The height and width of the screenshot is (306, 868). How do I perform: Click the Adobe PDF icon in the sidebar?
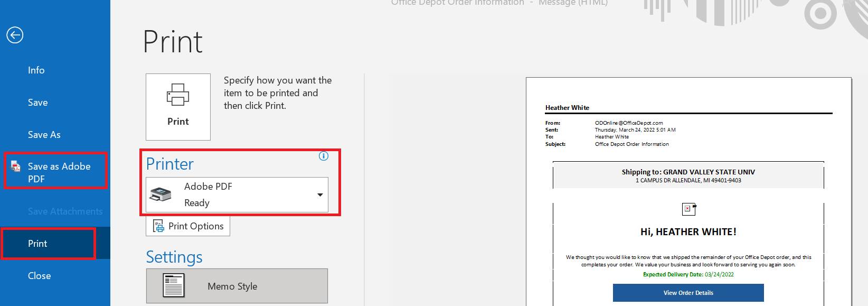(x=16, y=166)
